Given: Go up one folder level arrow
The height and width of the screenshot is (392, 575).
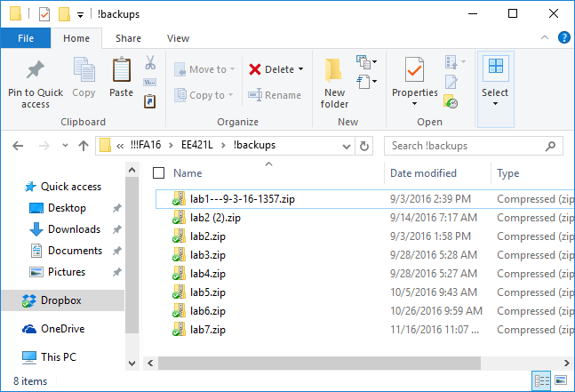Looking at the screenshot, I should 84,146.
